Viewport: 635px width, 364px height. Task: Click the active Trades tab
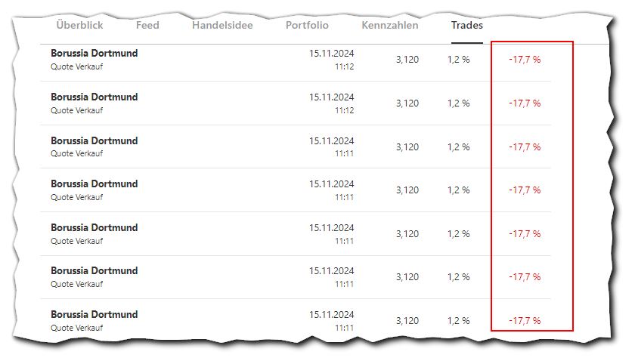coord(466,25)
